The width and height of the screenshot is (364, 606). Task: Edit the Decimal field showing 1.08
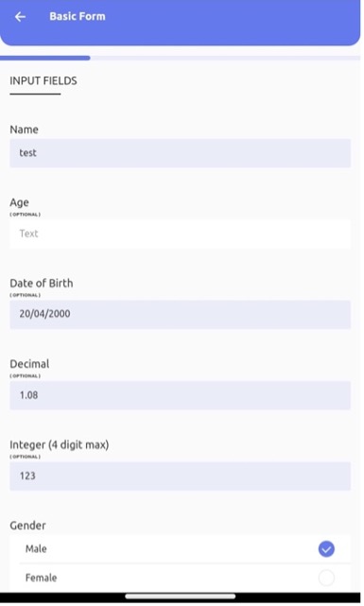(180, 395)
